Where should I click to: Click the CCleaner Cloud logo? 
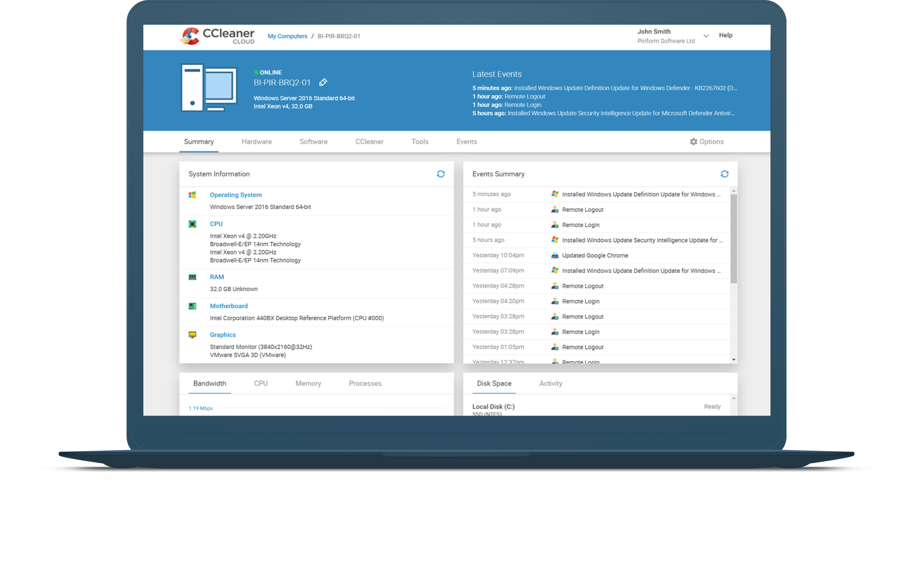tap(217, 35)
